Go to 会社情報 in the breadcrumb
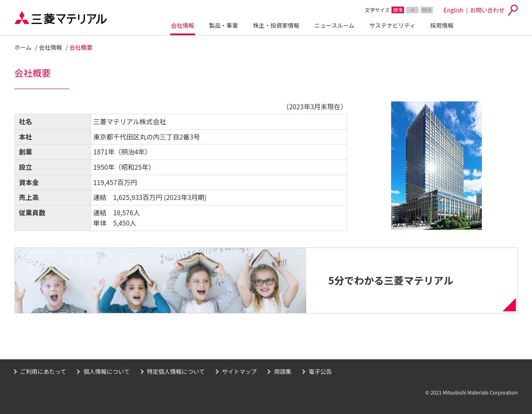The image size is (532, 414). pos(51,48)
